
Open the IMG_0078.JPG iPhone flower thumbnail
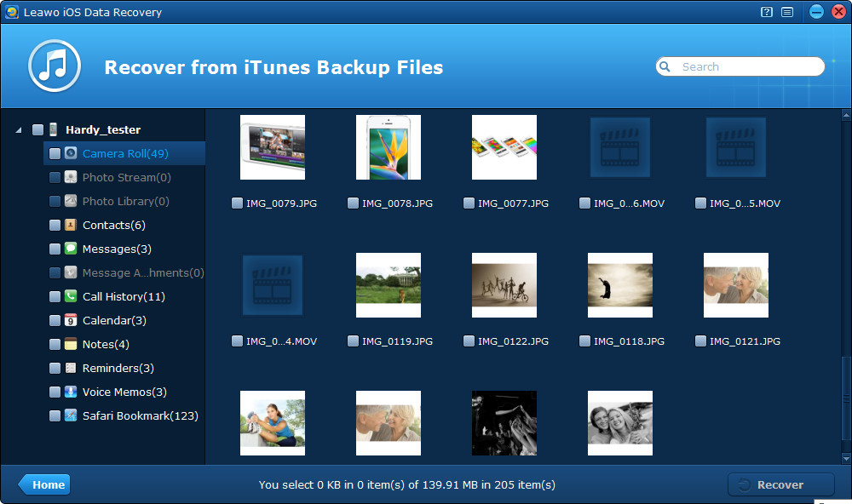(388, 147)
